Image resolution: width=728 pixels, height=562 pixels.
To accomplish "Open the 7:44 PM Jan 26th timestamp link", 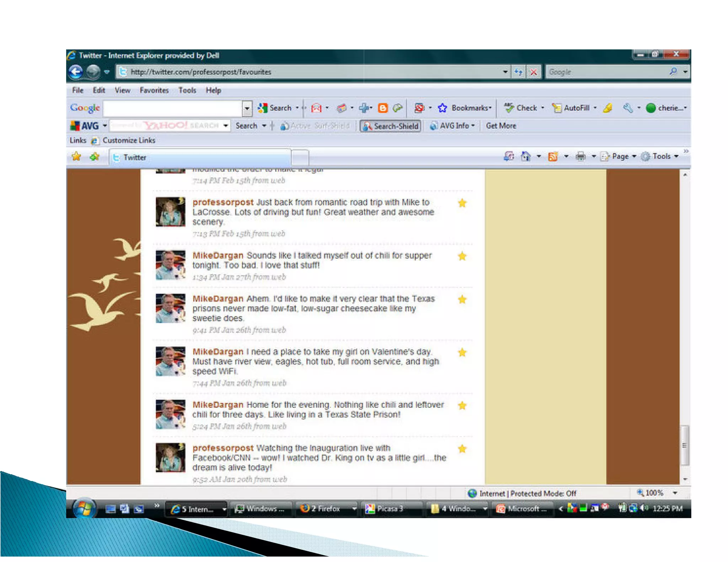I will point(240,383).
